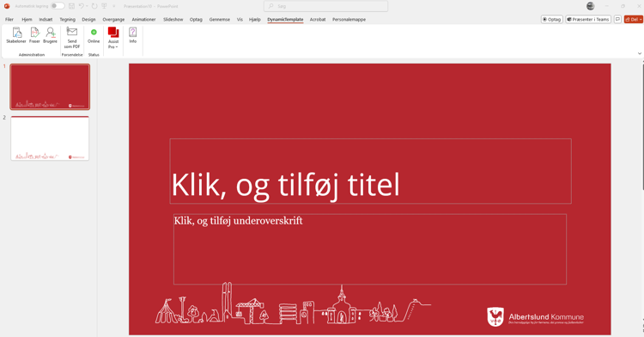Click the Optag record button
Screen dimensions: 644x337
(x=551, y=19)
